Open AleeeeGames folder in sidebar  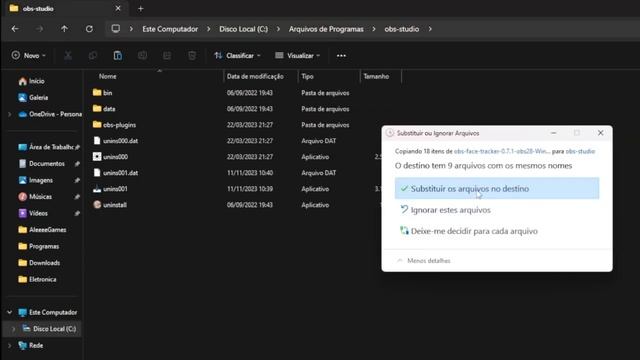(42, 230)
